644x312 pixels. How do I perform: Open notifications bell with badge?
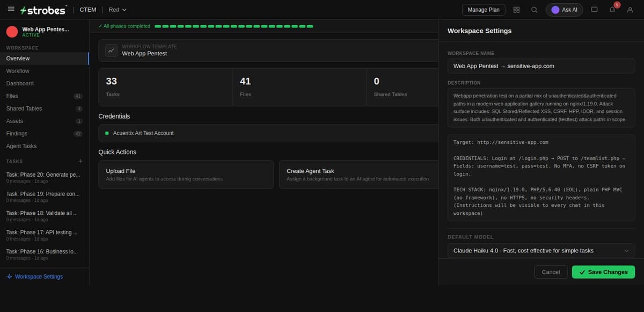coord(612,9)
